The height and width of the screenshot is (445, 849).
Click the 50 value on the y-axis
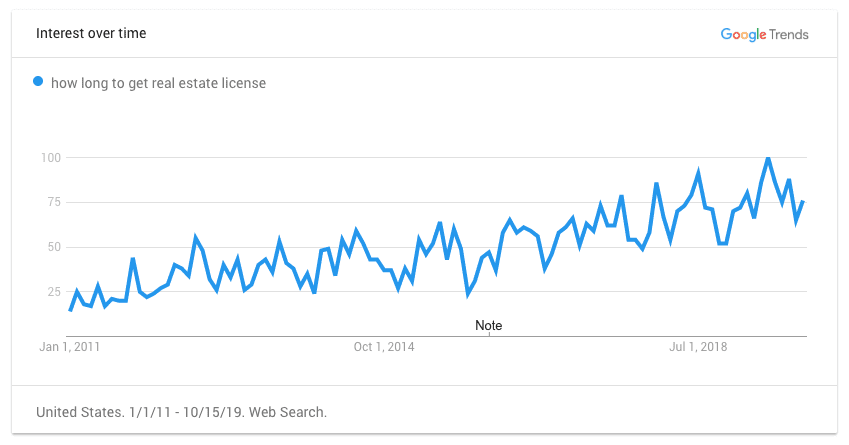[x=54, y=247]
